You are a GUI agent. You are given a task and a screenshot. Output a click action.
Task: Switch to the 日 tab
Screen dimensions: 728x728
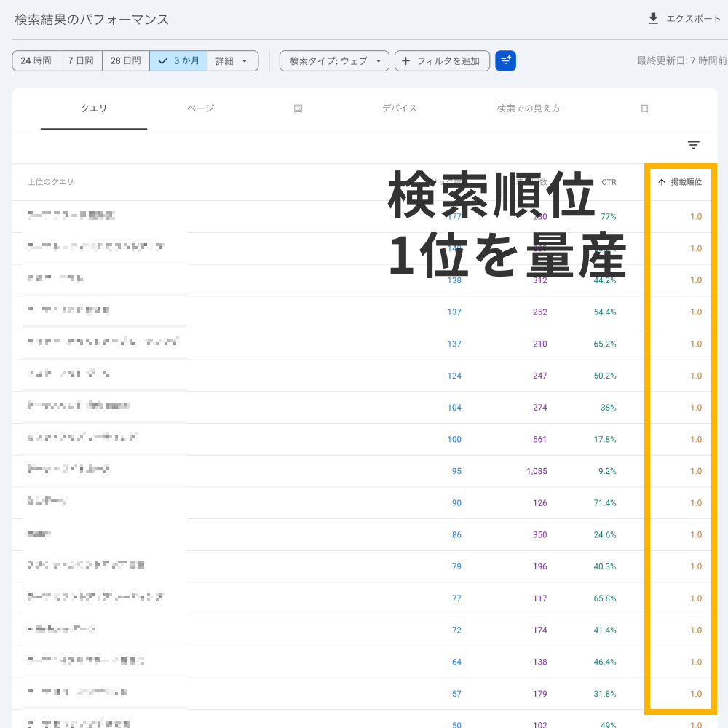coord(644,108)
